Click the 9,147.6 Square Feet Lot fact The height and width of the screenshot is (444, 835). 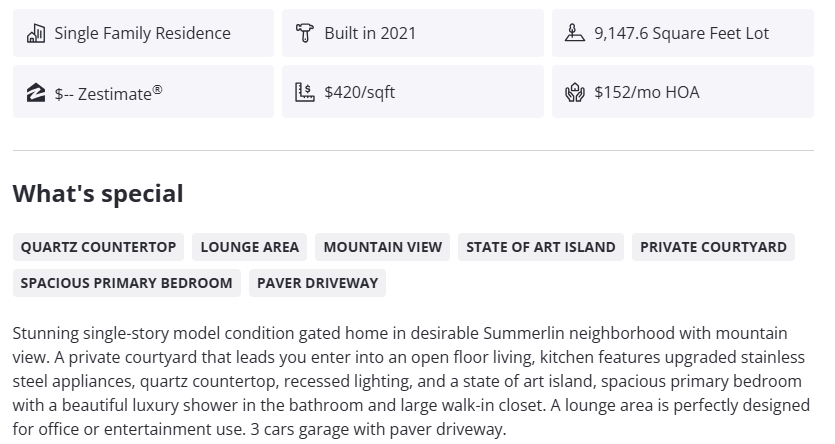(681, 33)
